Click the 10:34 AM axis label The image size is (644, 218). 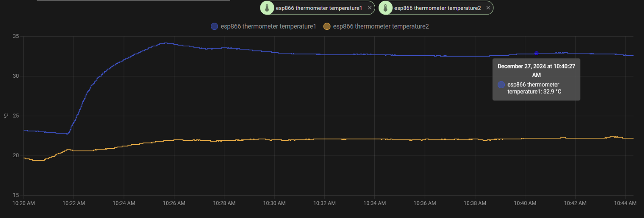click(x=375, y=203)
